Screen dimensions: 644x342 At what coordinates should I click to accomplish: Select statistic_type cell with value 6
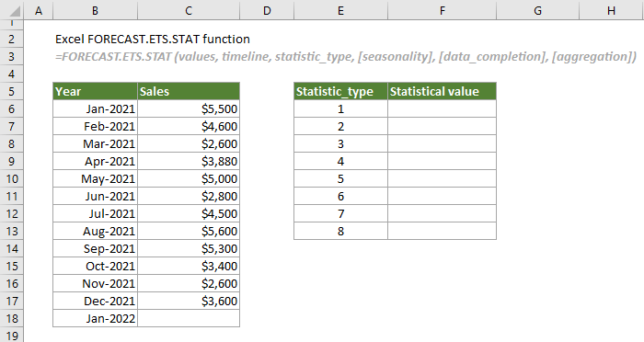(x=340, y=196)
